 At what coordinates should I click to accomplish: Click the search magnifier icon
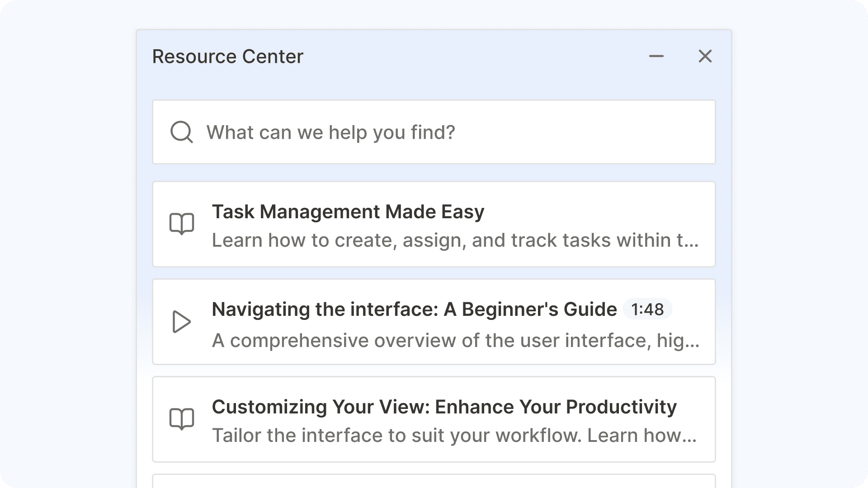[x=181, y=132]
